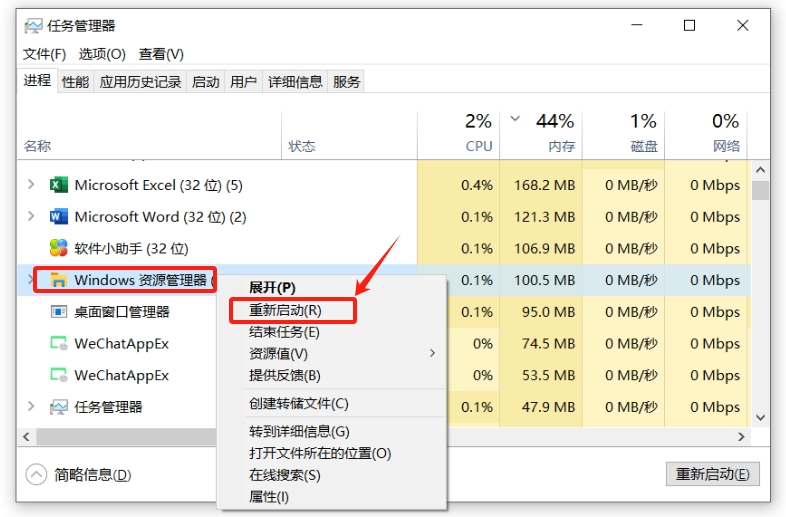Image resolution: width=786 pixels, height=517 pixels.
Task: Click the Microsoft Excel process icon
Action: click(58, 185)
